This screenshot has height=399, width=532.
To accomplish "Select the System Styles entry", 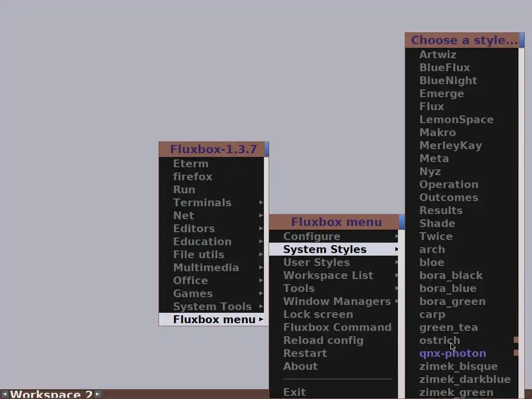I will click(x=334, y=249).
